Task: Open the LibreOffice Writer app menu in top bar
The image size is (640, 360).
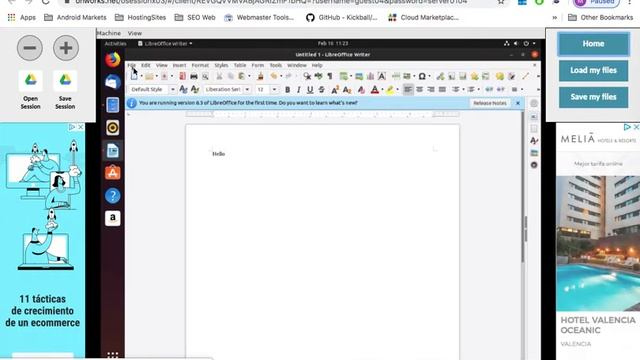Action: 165,44
